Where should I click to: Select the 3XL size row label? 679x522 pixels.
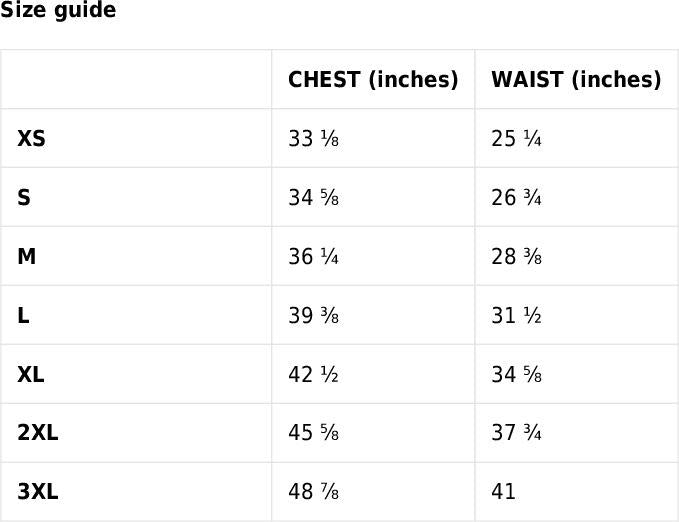38,492
